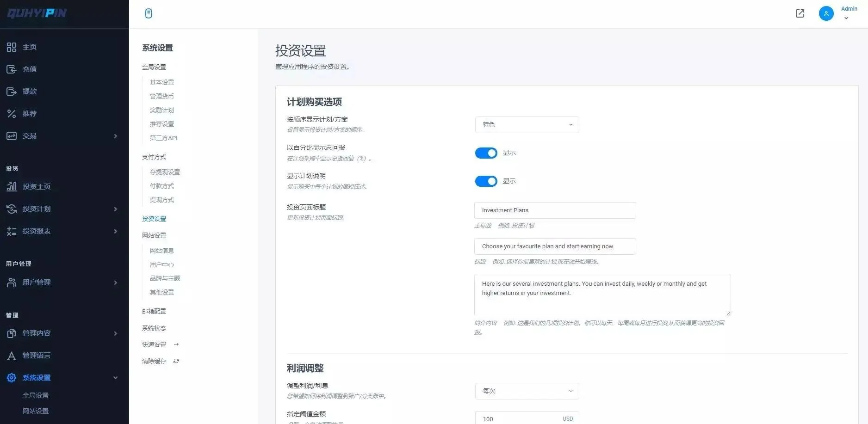Open the 调整利润/利息 dropdown showing 每次

pos(527,391)
